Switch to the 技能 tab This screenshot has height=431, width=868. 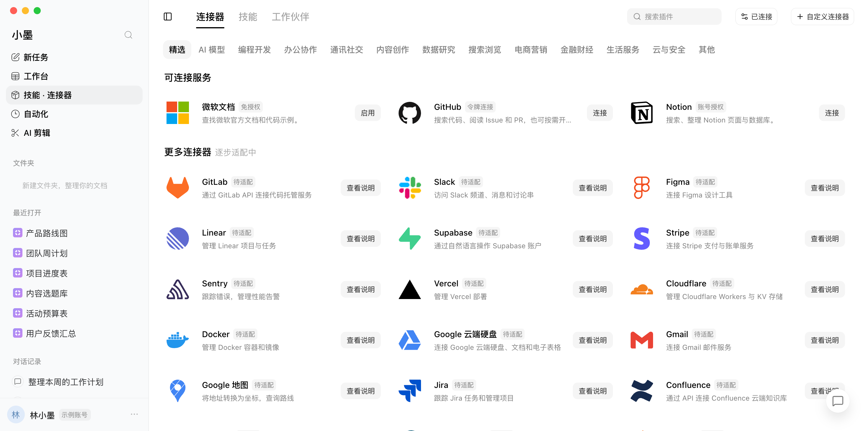248,17
